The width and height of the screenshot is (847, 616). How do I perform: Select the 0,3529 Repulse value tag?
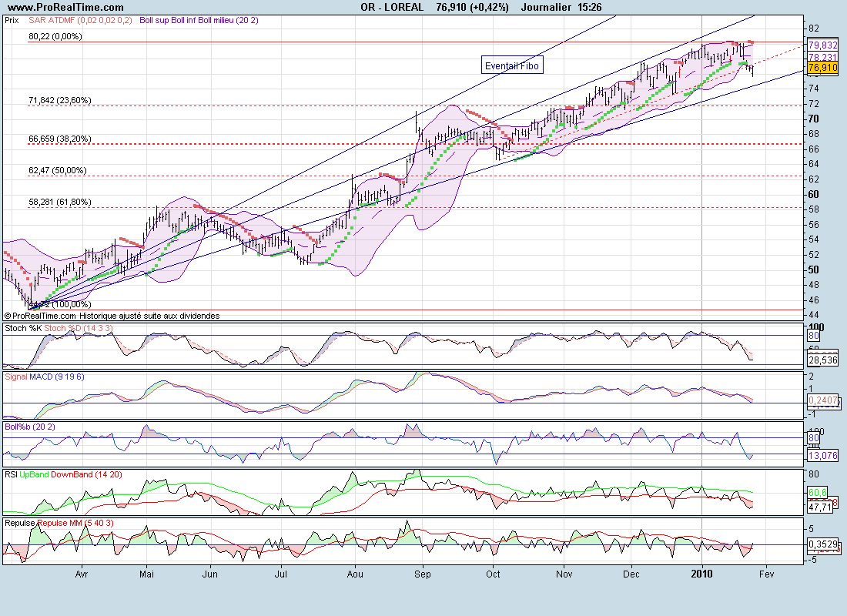coord(822,544)
